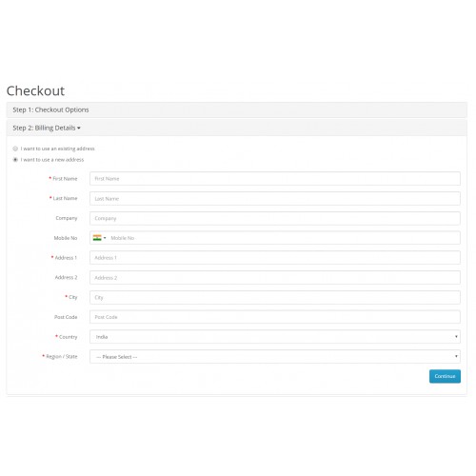
Task: Click the caret arrow beside Billing Details
Action: 79,129
